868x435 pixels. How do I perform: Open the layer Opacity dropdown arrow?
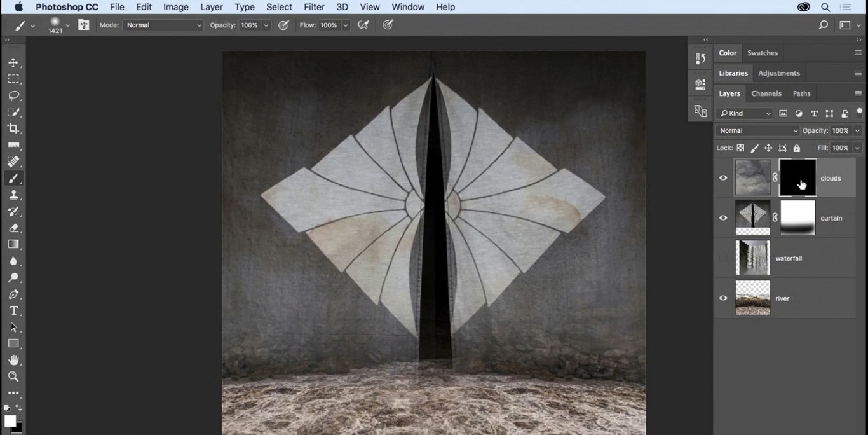[x=857, y=131]
